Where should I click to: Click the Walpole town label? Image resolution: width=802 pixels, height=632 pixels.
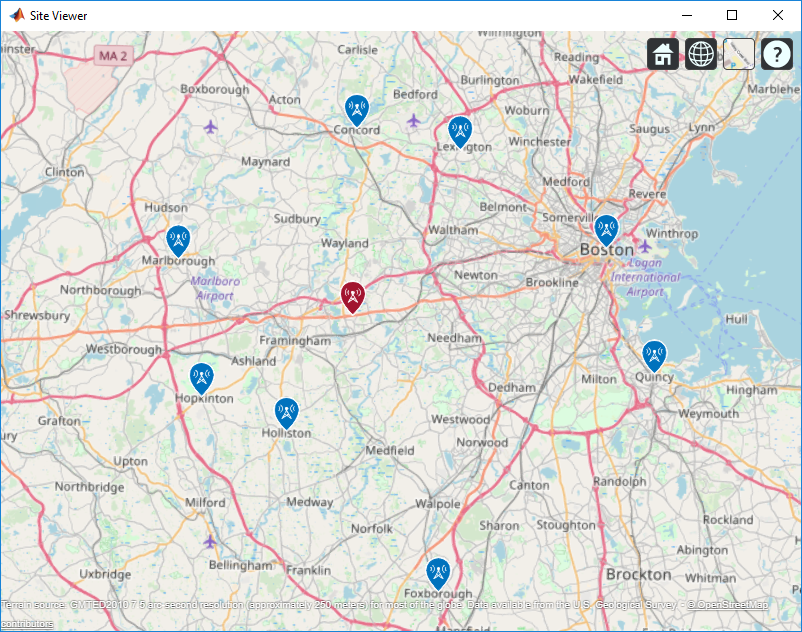438,504
